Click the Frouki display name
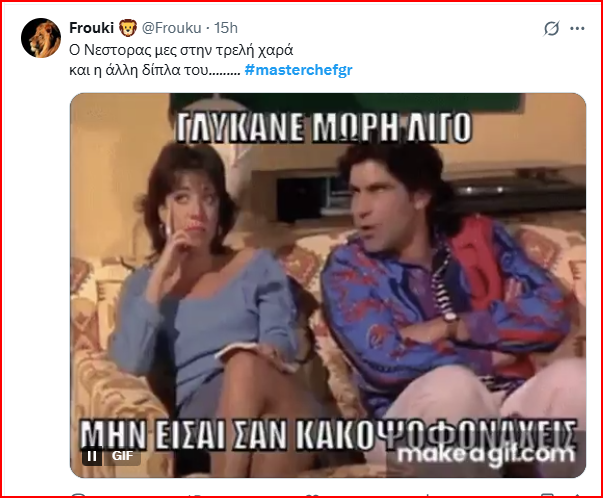This screenshot has width=603, height=498. [92, 28]
